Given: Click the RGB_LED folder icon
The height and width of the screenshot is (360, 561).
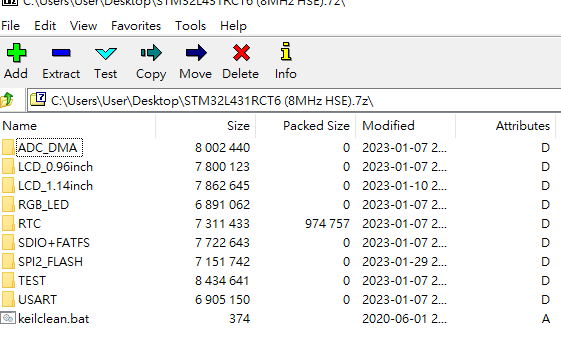Looking at the screenshot, I should 8,204.
